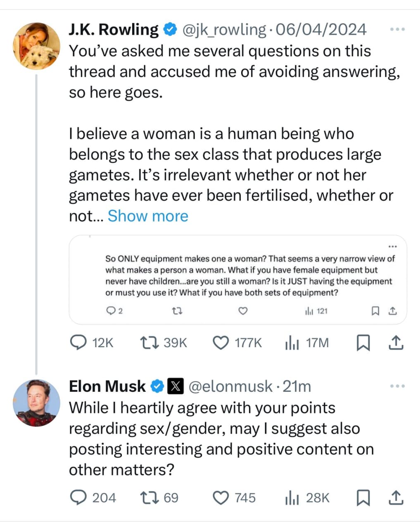Open the @jk_rowling profile handle
The width and height of the screenshot is (420, 529).
click(x=224, y=30)
